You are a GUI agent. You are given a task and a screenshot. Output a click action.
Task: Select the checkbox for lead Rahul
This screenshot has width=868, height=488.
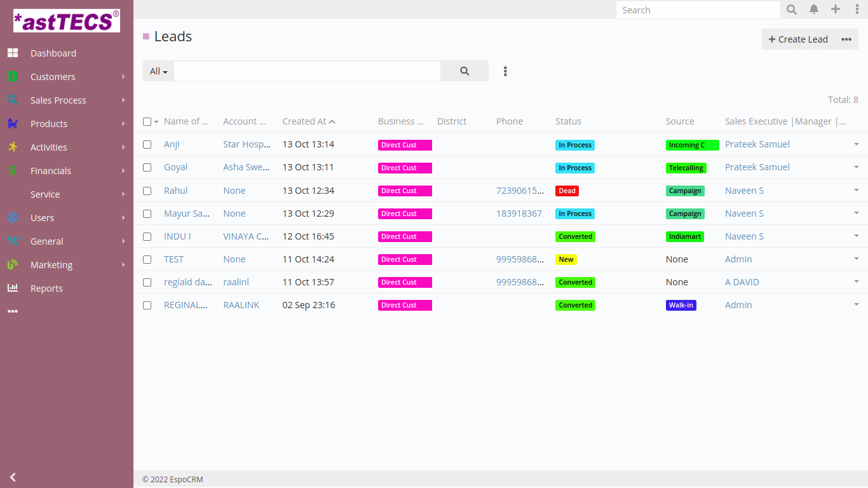tap(147, 191)
